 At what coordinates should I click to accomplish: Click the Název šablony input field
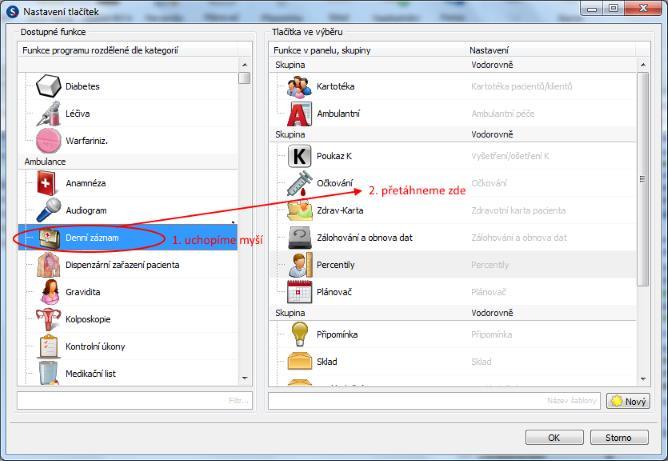(x=434, y=400)
